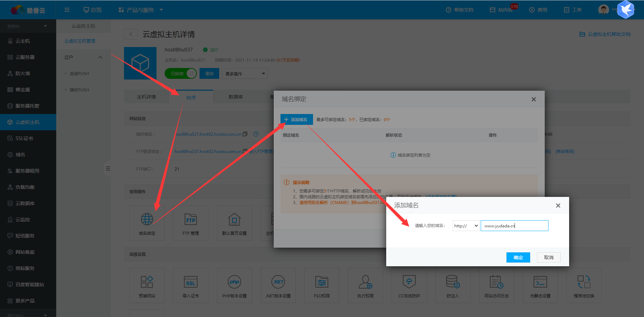Open 站内信 messages with 170 badge

(504, 9)
